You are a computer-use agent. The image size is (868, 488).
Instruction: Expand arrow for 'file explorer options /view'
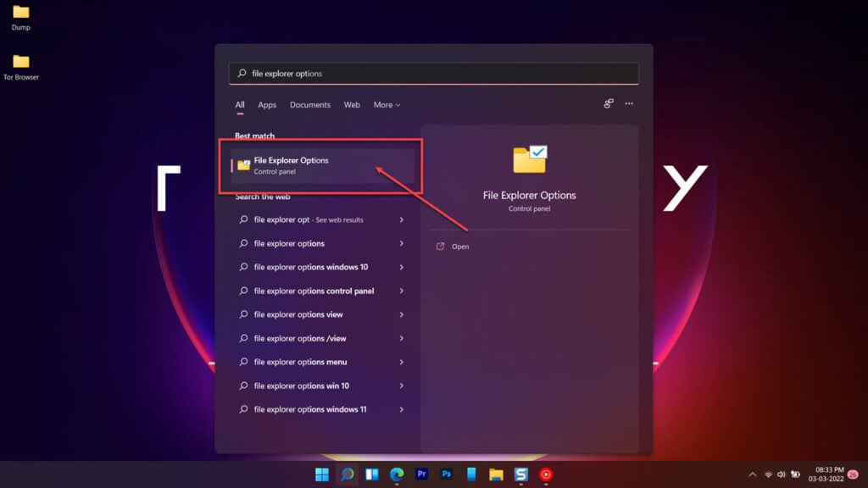(401, 339)
